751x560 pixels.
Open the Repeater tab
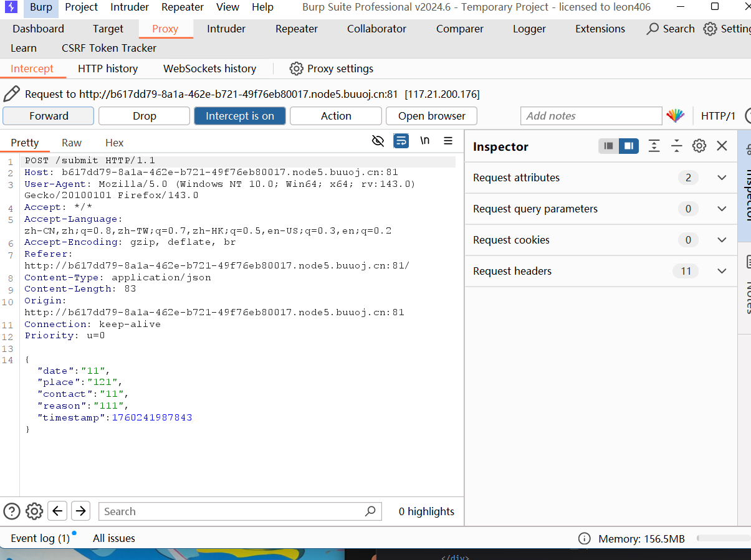[x=297, y=29]
